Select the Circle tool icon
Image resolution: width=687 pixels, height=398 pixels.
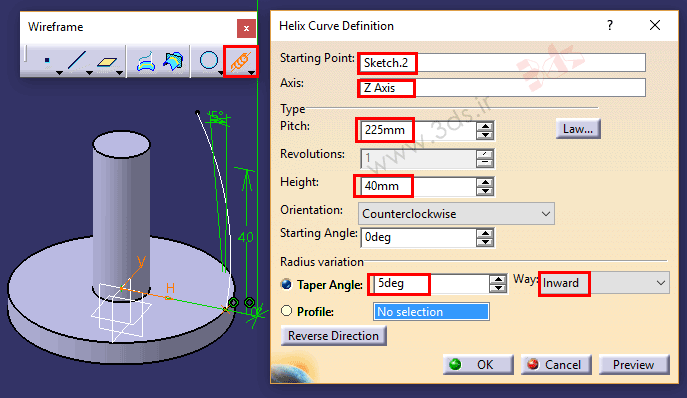pos(209,60)
